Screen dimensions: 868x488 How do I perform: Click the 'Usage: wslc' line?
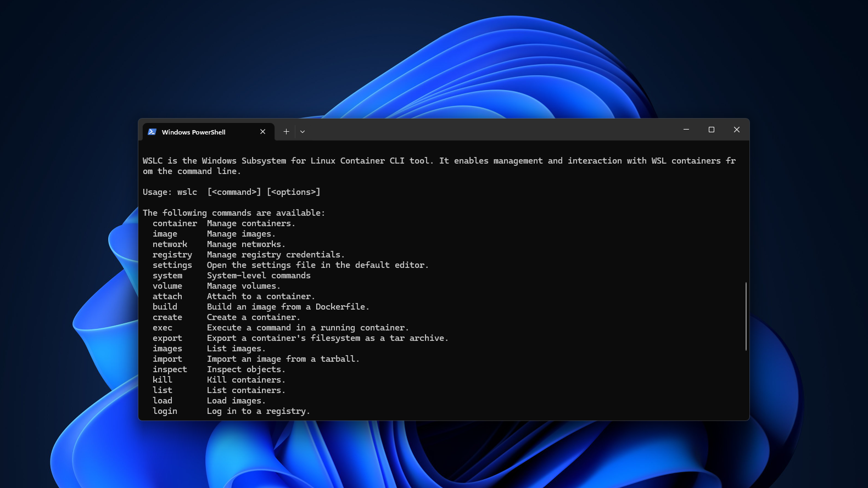tap(231, 192)
